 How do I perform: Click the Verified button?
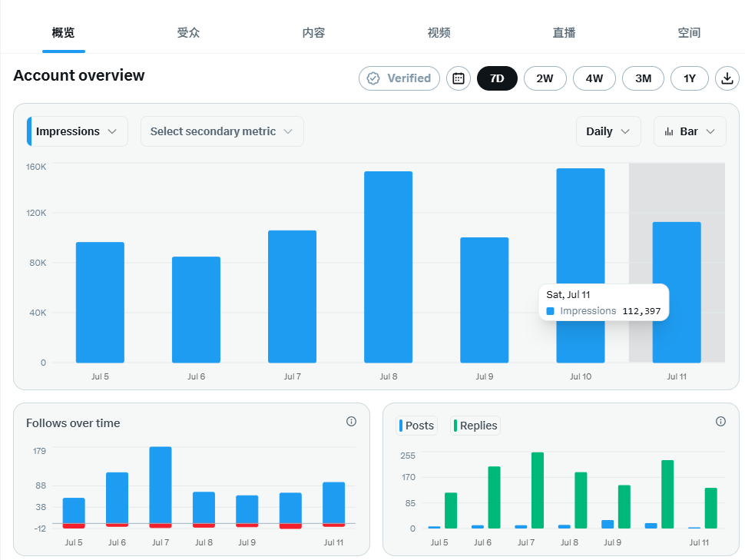(399, 78)
